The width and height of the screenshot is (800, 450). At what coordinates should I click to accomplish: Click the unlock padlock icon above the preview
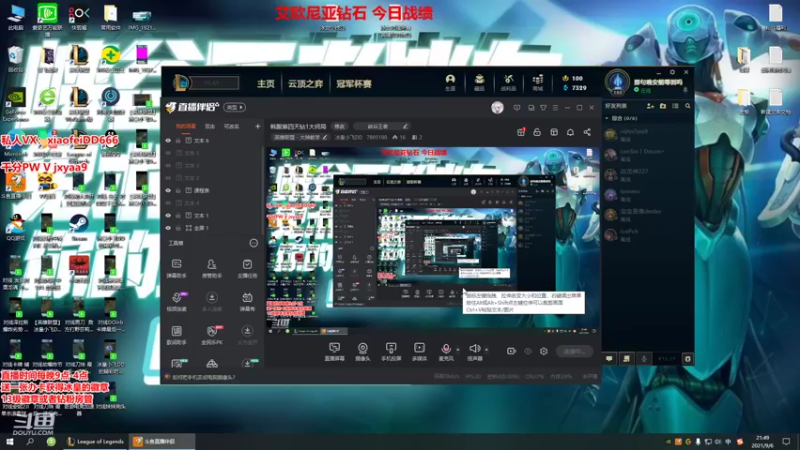(537, 132)
